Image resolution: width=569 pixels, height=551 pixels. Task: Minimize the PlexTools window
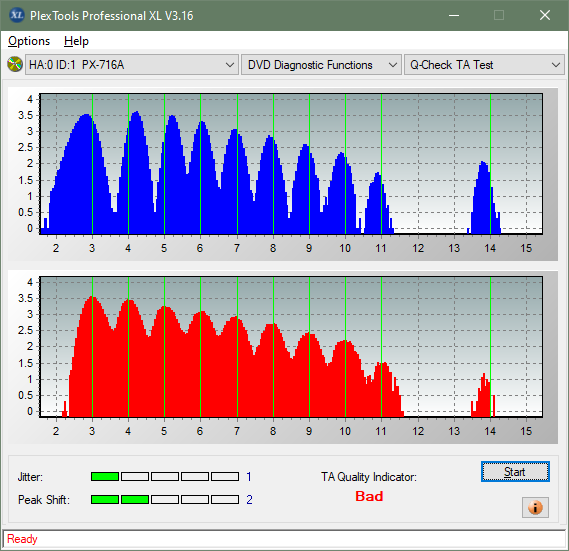click(454, 15)
